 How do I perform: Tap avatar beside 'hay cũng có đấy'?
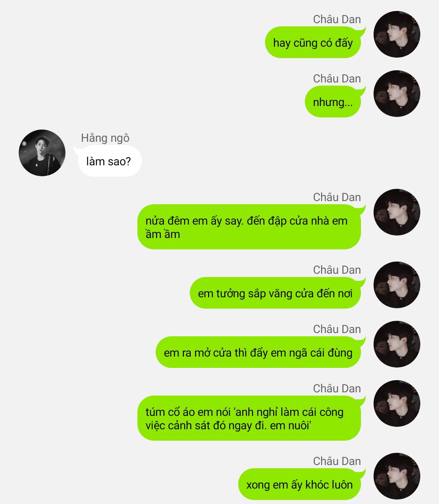click(397, 34)
